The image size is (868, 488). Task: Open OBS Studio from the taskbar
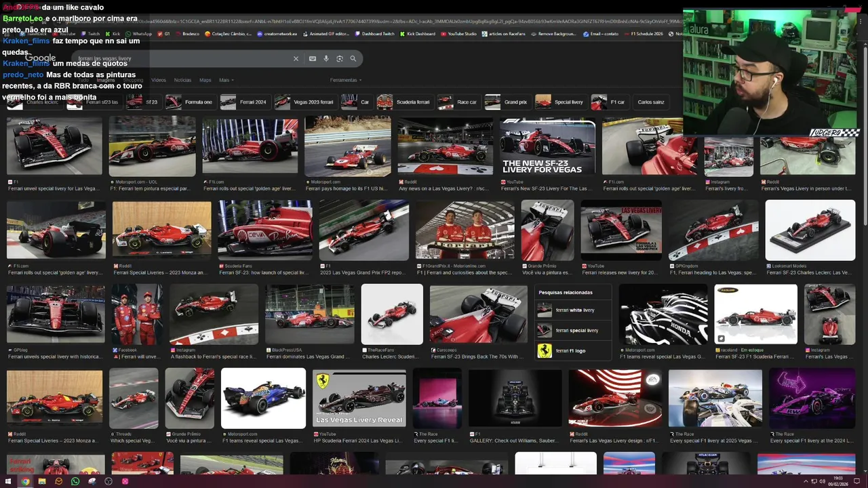click(x=108, y=481)
